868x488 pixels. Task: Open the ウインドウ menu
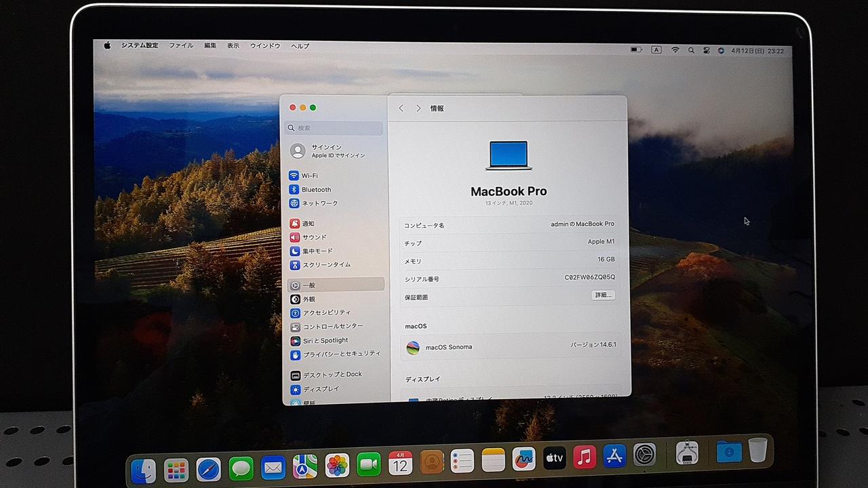(265, 46)
